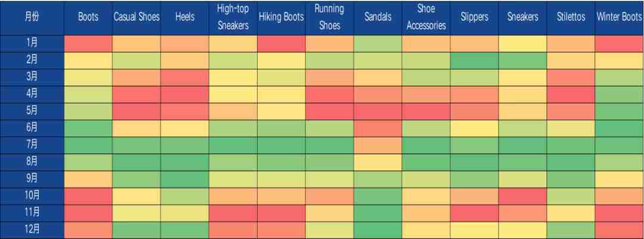Viewport: 644px width, 239px height.
Task: Click the 月份 header cell
Action: [x=32, y=18]
